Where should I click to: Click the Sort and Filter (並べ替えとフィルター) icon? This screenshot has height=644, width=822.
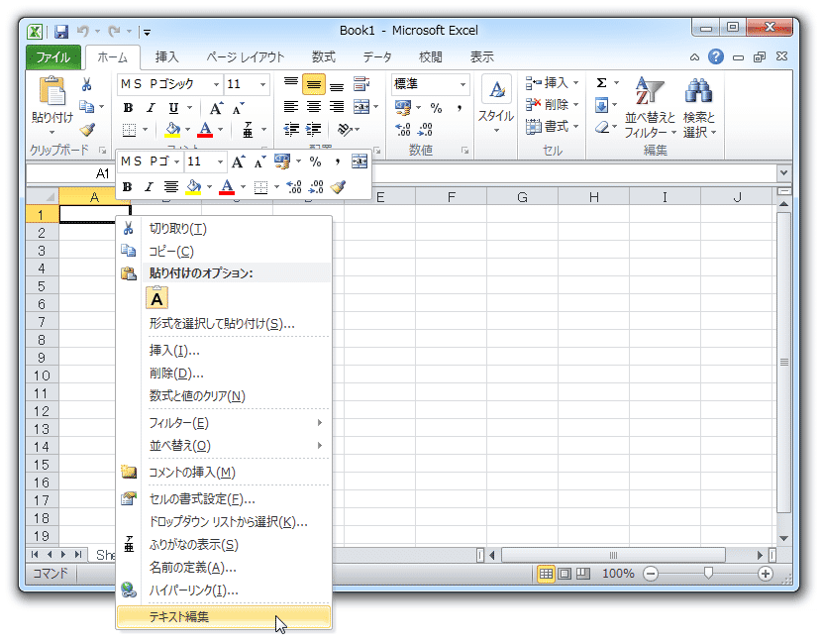tap(649, 91)
